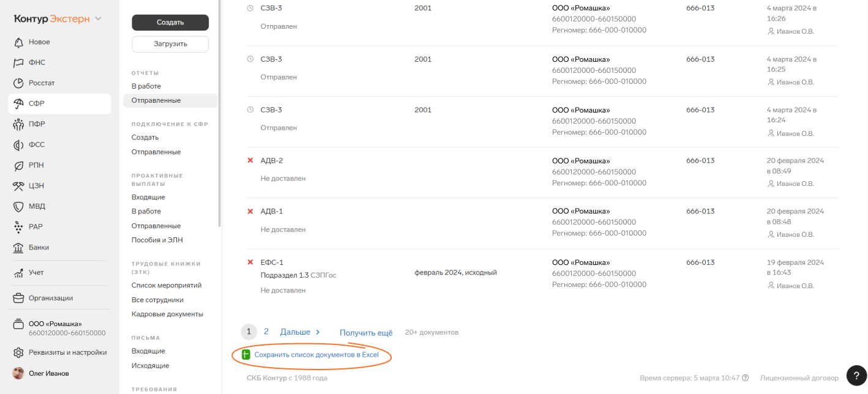Click the ЦЗН crossed hammers icon

click(18, 186)
